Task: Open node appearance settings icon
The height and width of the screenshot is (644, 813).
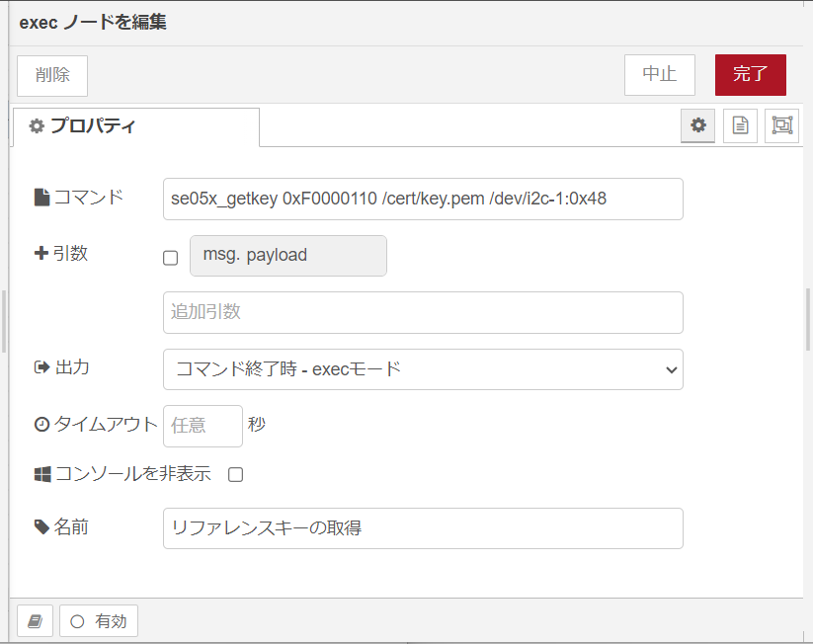Action: [x=782, y=125]
